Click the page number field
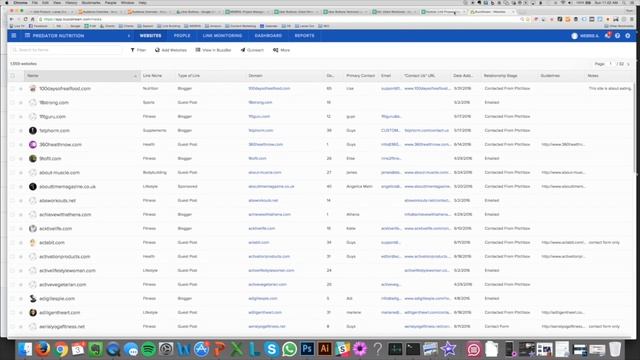This screenshot has width=640, height=360. point(611,64)
